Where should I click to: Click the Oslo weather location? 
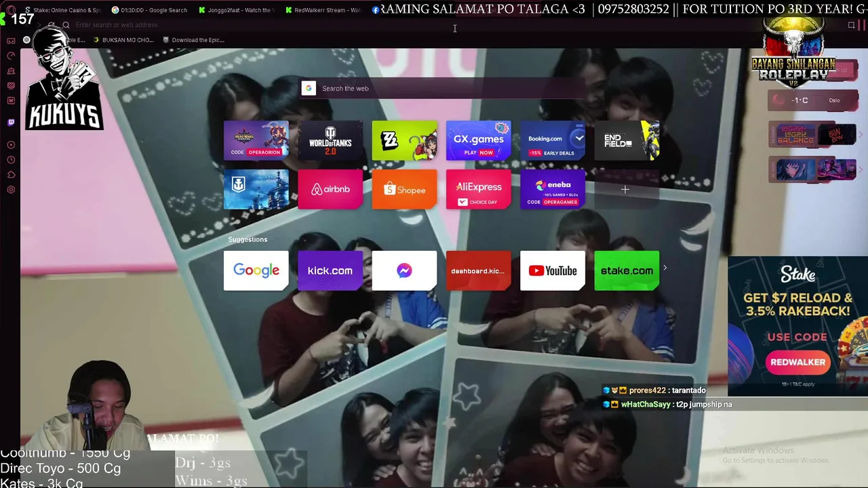[834, 100]
